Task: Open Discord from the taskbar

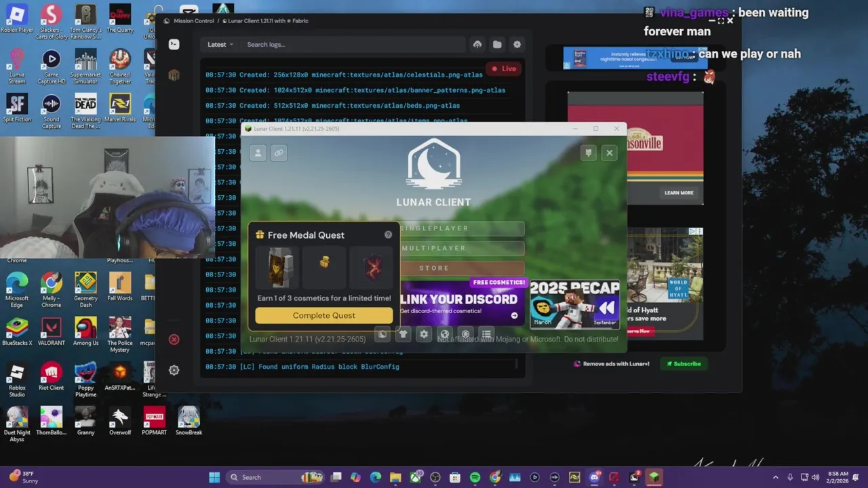Action: point(595,477)
